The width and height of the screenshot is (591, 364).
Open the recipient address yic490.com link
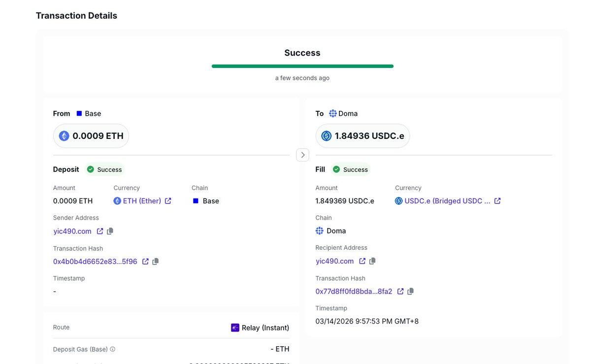point(335,261)
